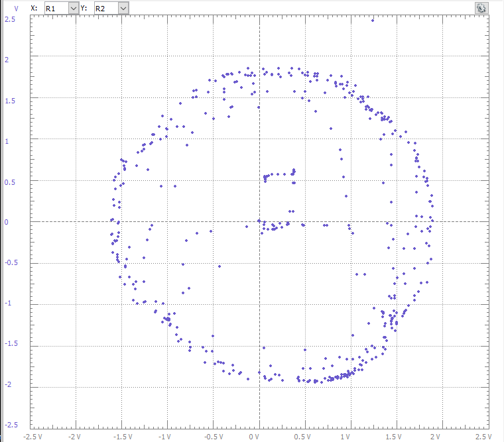504x442 pixels.
Task: Click the 2 V X-axis label
Action: coord(435,437)
